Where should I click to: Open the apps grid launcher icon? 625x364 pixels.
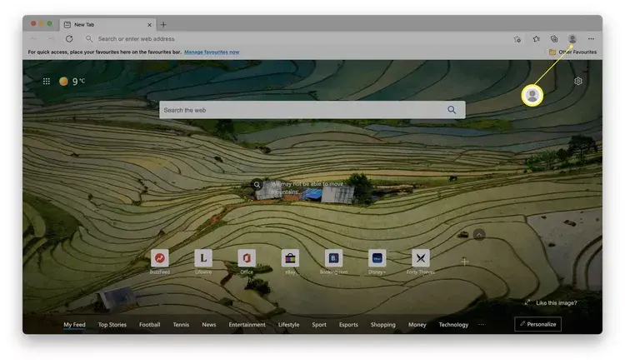click(x=47, y=81)
